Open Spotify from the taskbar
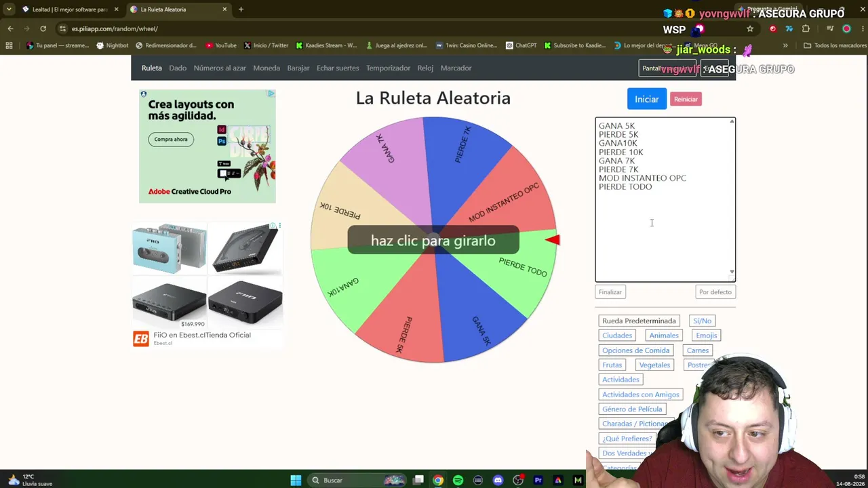 pyautogui.click(x=458, y=480)
